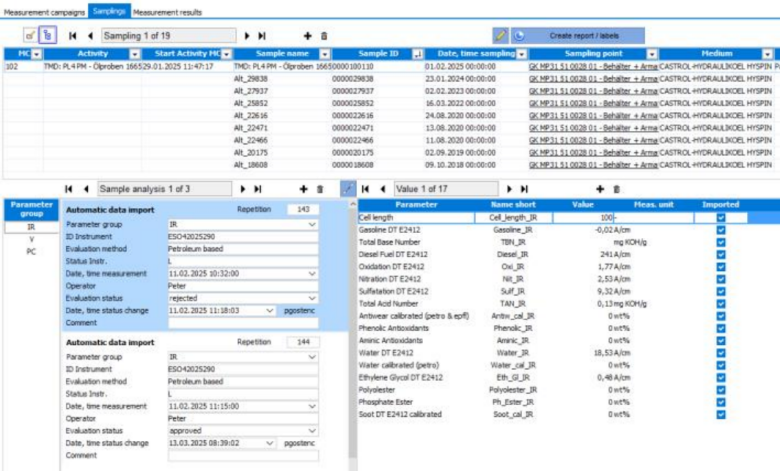Switch to Samplings tab

coord(109,11)
